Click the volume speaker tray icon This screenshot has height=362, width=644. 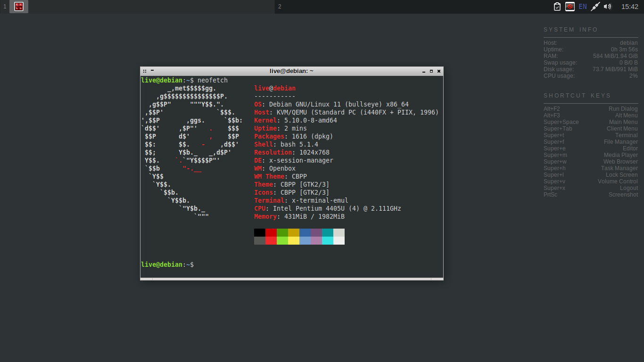(608, 7)
